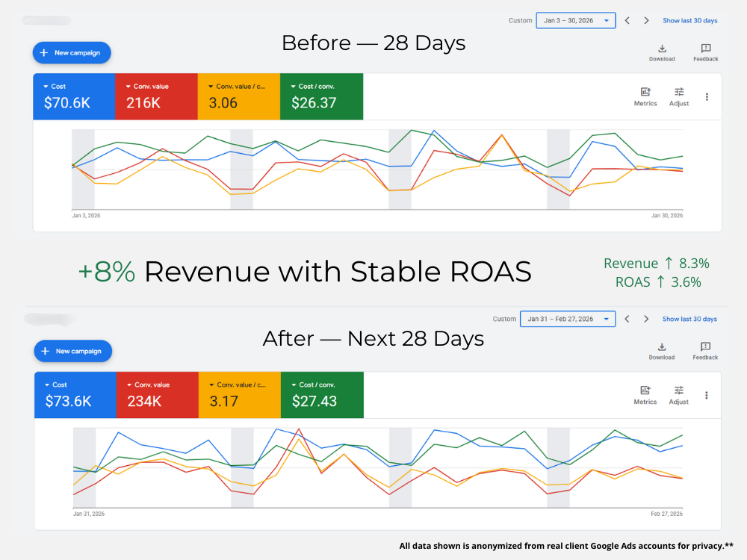Screen dimensions: 747x560
Task: Go to the previous period in the top panel
Action: click(627, 21)
